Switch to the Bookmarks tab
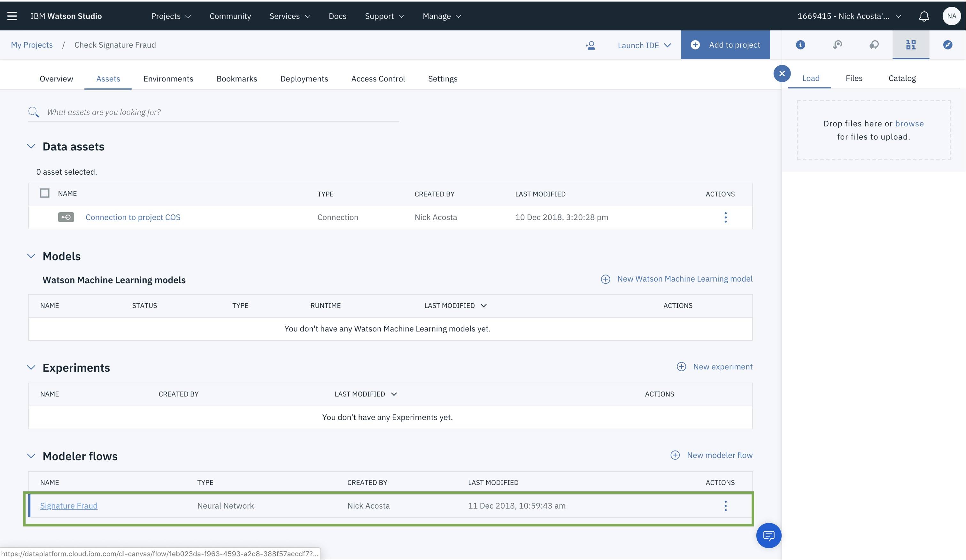Screen dimensions: 966x560 tap(237, 79)
